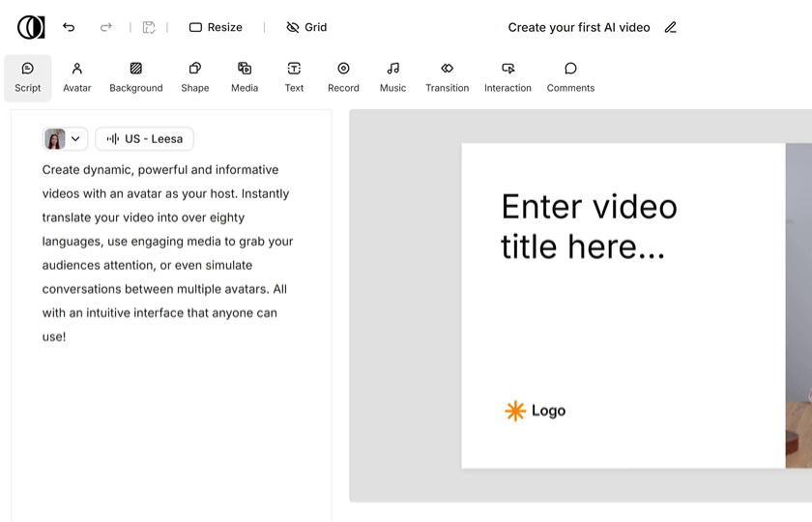Viewport: 812px width, 522px height.
Task: Select the Text tool
Action: pos(294,77)
